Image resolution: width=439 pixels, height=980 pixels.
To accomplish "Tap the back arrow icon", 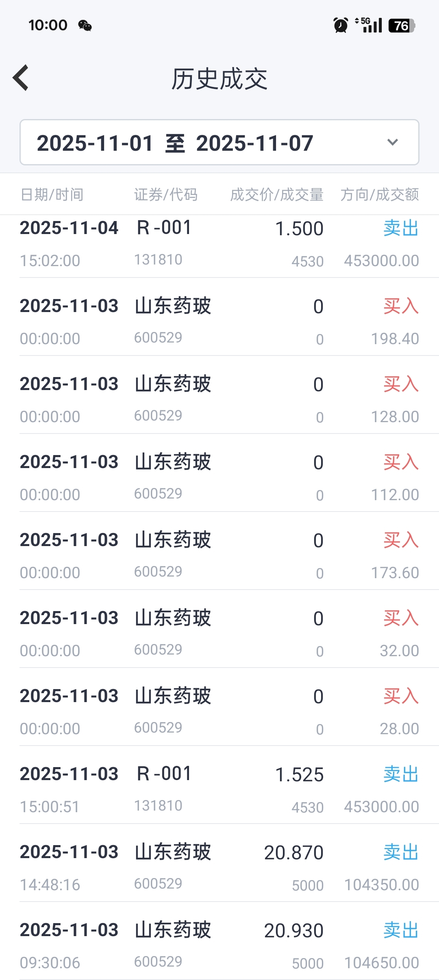I will click(x=21, y=78).
